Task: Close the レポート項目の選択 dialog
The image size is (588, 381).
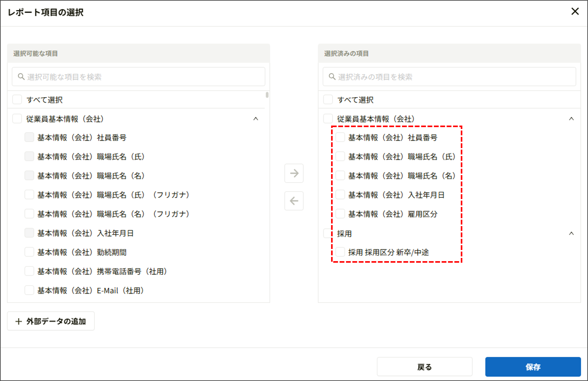Action: pyautogui.click(x=575, y=11)
